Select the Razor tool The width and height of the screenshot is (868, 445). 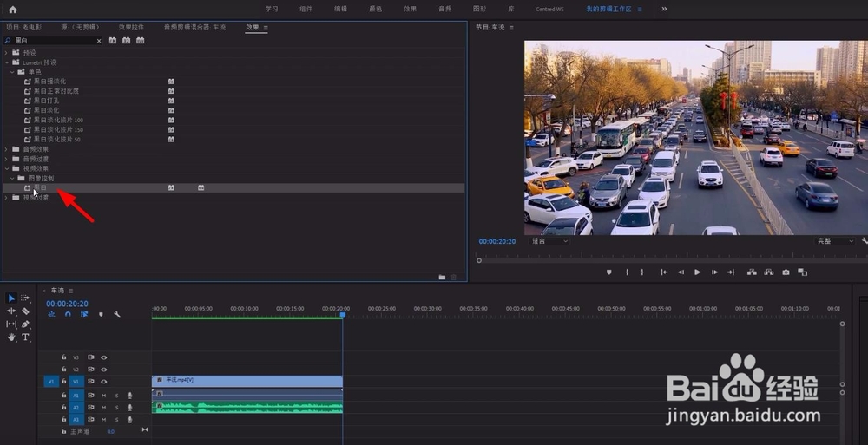pyautogui.click(x=25, y=311)
